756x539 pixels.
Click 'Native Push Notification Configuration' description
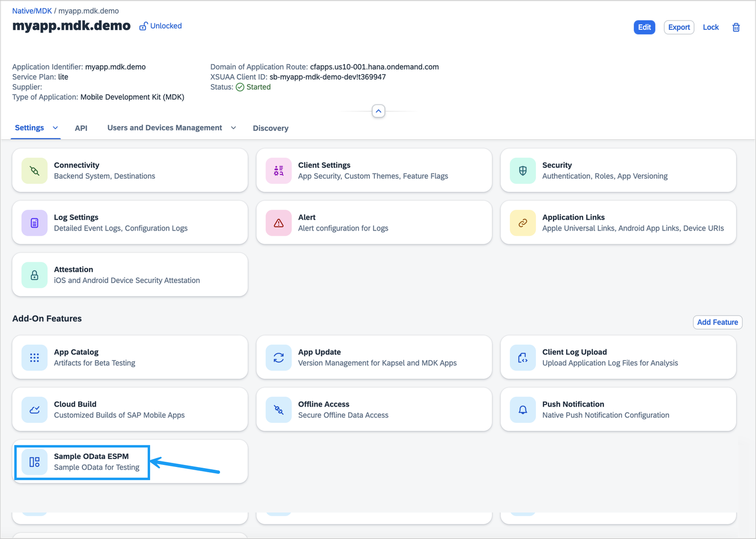point(606,415)
